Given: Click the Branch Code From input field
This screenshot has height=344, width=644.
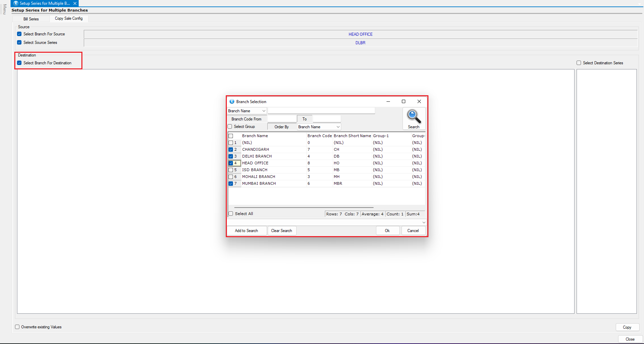Looking at the screenshot, I should 282,119.
